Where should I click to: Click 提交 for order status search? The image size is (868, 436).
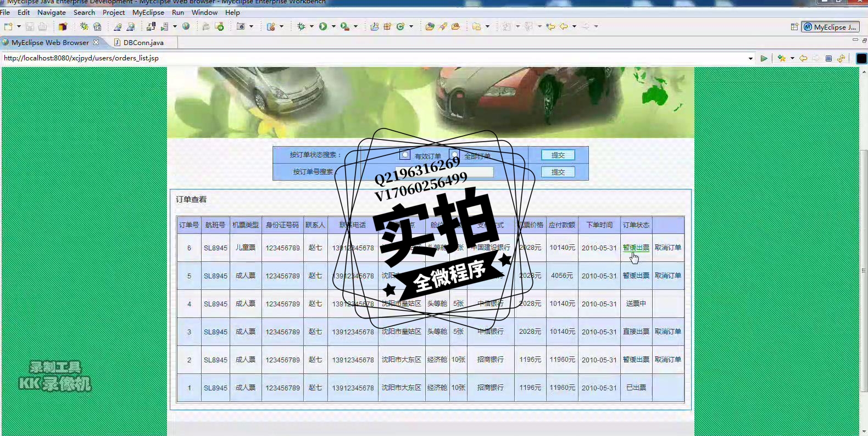(x=558, y=155)
